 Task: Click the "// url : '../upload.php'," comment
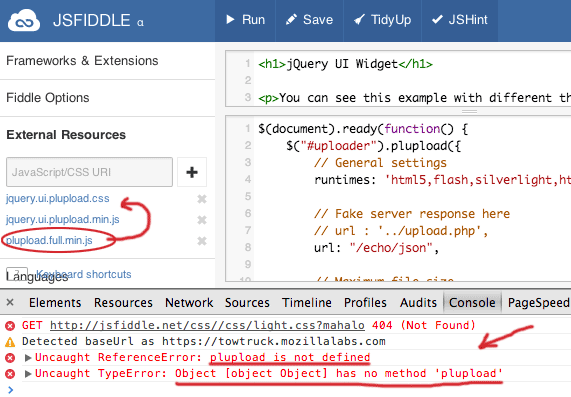point(401,231)
